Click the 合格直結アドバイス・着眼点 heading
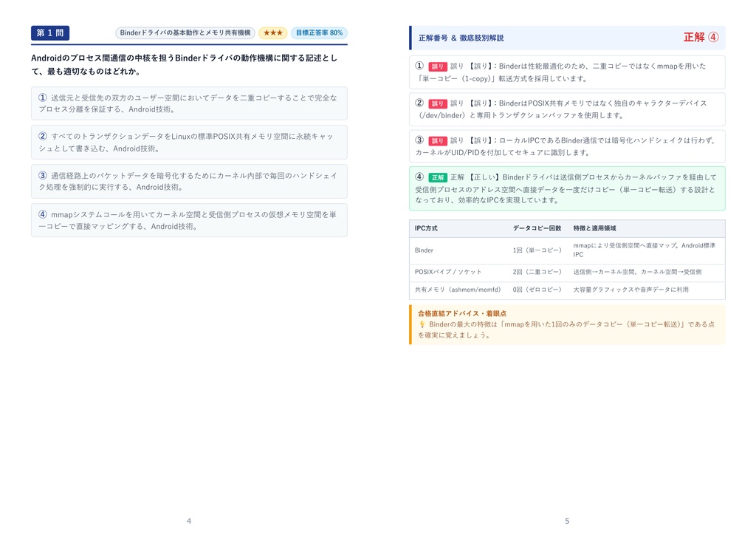This screenshot has height=537, width=756. tap(462, 314)
